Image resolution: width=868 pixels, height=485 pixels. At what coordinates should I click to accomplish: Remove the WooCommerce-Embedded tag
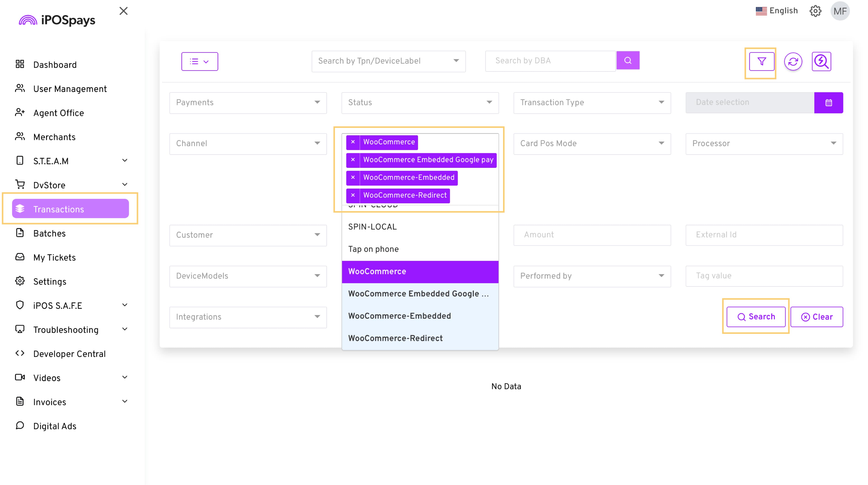click(353, 178)
